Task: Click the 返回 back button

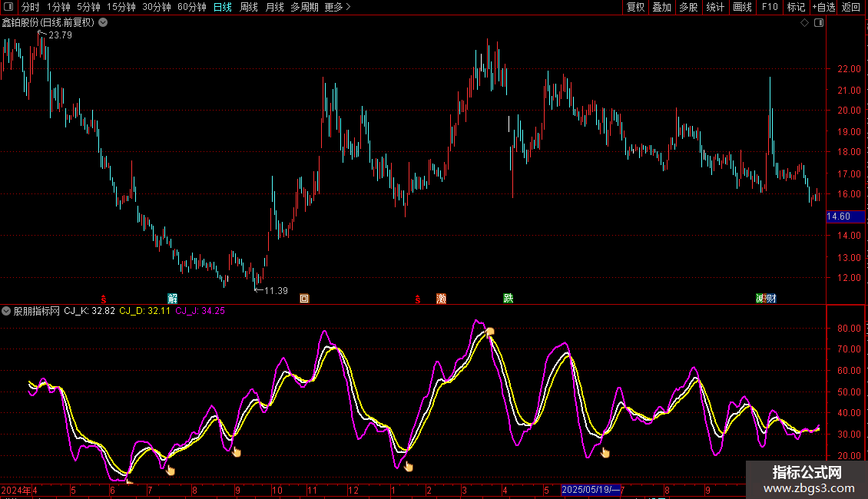Action: 851,7
